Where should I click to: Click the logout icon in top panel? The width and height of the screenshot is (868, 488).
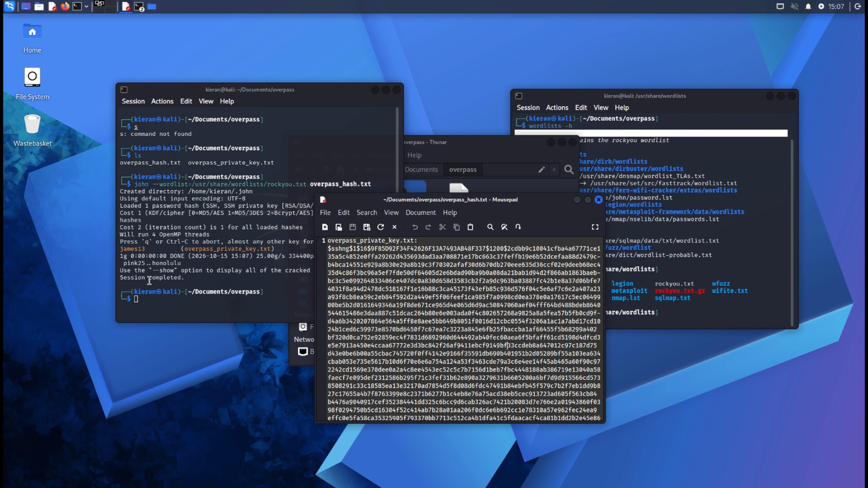858,6
